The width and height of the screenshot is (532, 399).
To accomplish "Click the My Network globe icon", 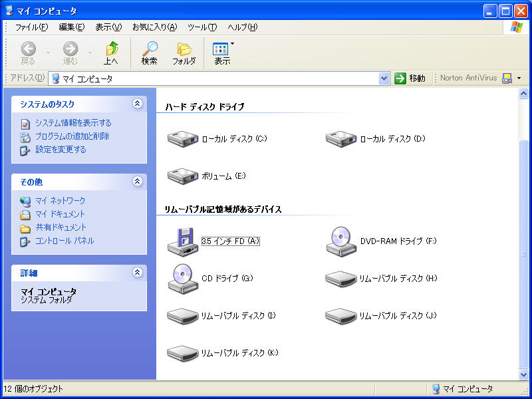I will 25,201.
